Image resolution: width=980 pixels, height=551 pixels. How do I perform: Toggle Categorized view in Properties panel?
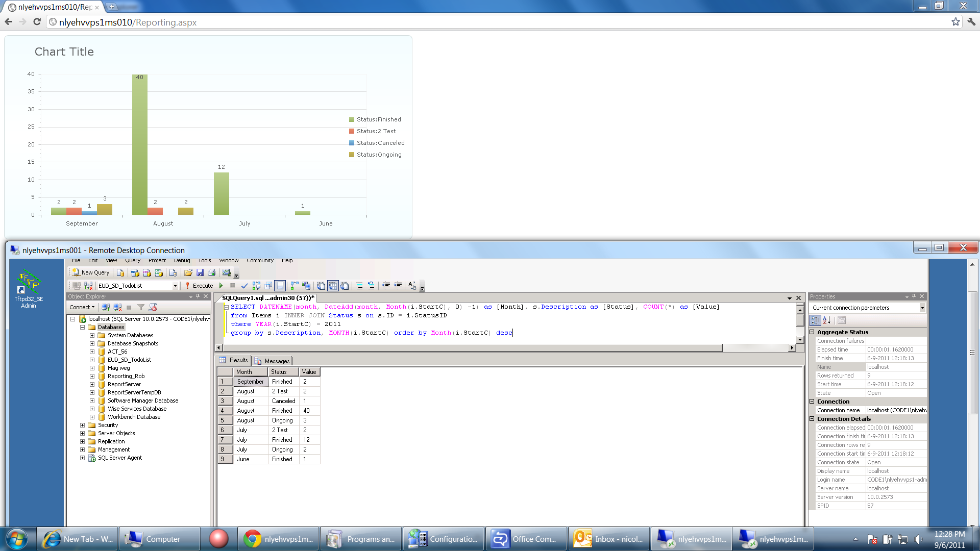[x=815, y=320]
